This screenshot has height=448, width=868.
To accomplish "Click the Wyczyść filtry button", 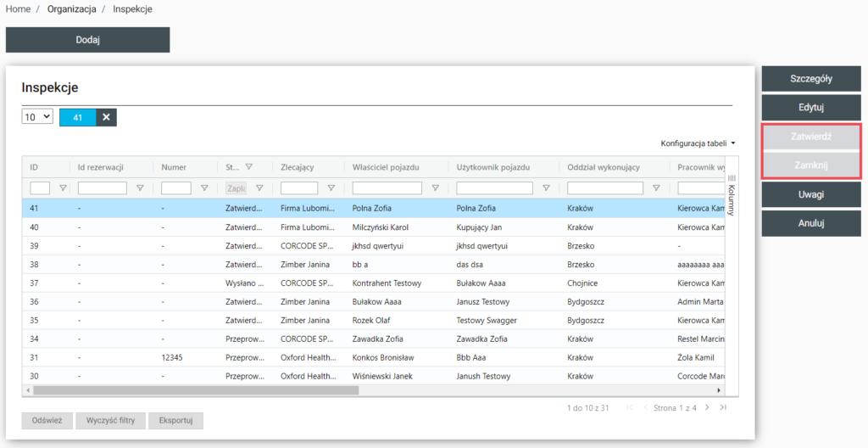I will (x=110, y=421).
